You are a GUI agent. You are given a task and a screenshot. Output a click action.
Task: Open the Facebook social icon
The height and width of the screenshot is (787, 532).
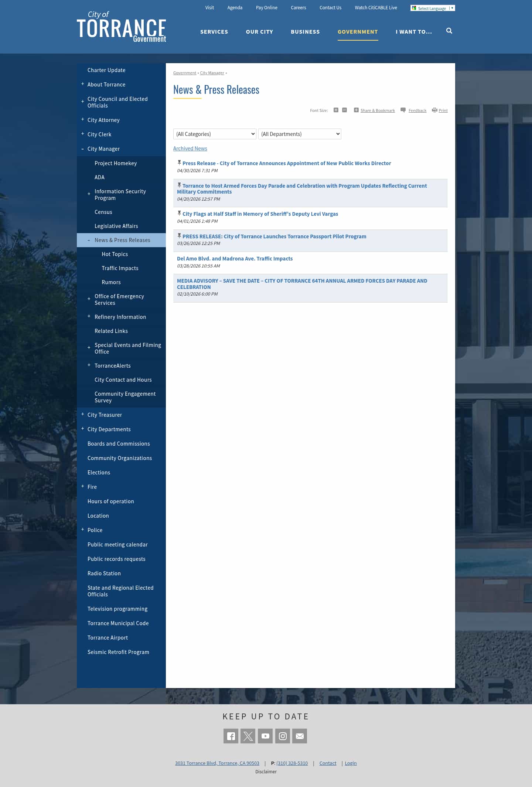231,736
